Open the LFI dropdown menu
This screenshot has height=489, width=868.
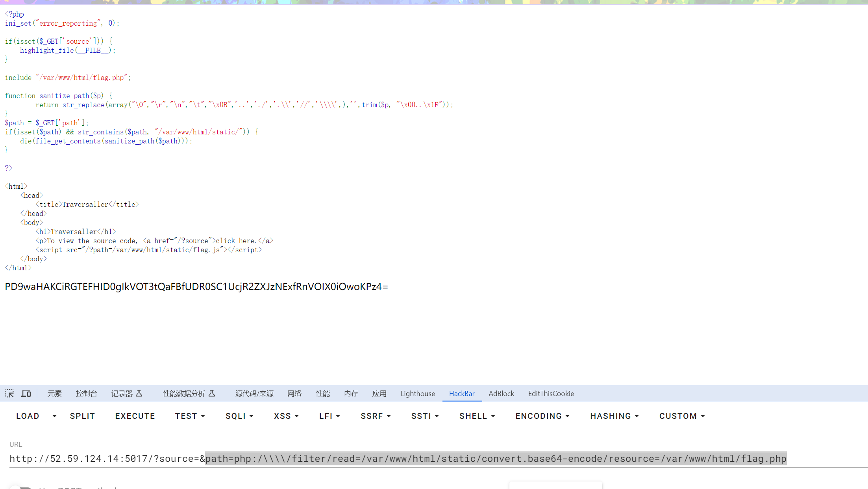329,416
